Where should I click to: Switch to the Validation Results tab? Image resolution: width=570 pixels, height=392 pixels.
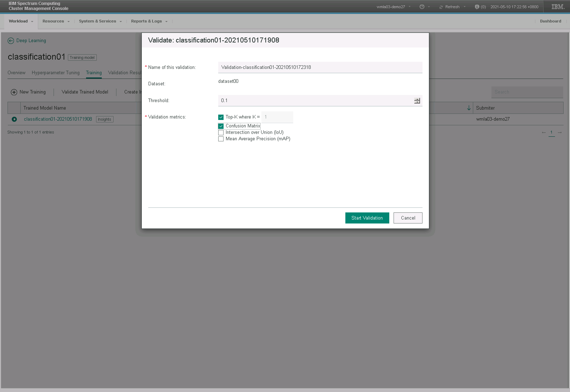(125, 73)
